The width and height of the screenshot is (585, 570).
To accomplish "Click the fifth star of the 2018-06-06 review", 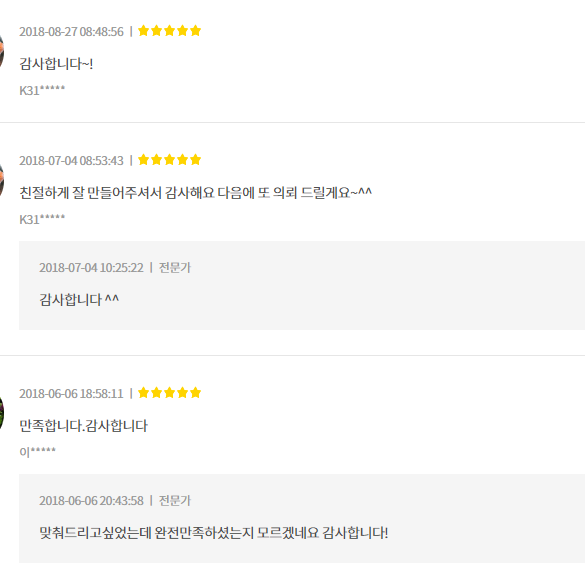I will [x=195, y=392].
